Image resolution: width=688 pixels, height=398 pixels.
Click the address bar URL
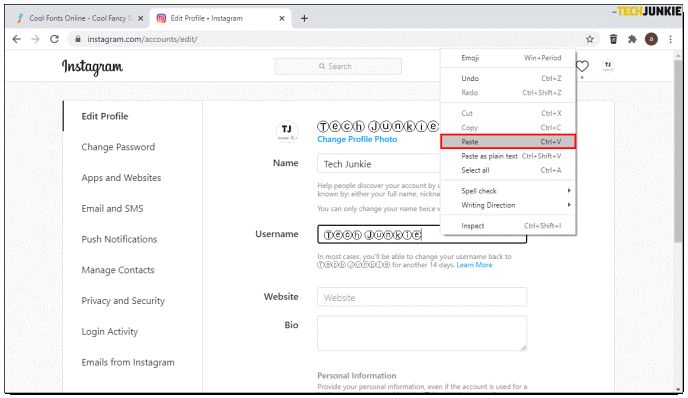click(x=142, y=39)
